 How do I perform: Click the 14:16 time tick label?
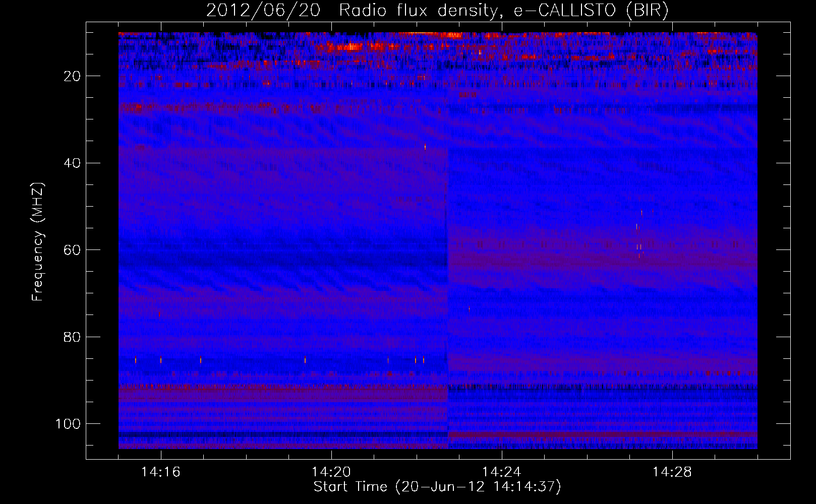[161, 472]
